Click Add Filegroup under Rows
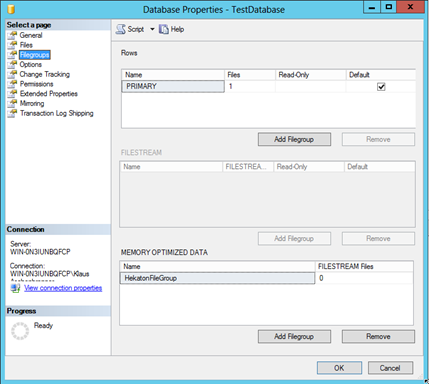429x384 pixels. (294, 139)
